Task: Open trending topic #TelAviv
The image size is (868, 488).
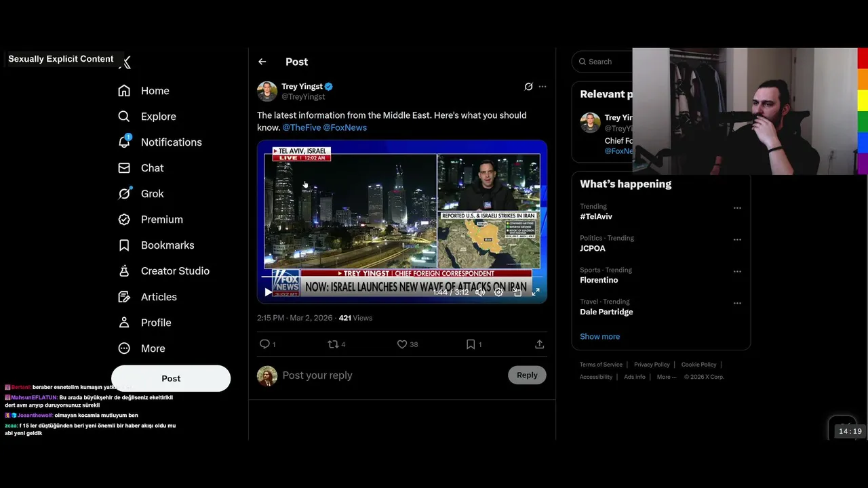Action: click(x=596, y=217)
